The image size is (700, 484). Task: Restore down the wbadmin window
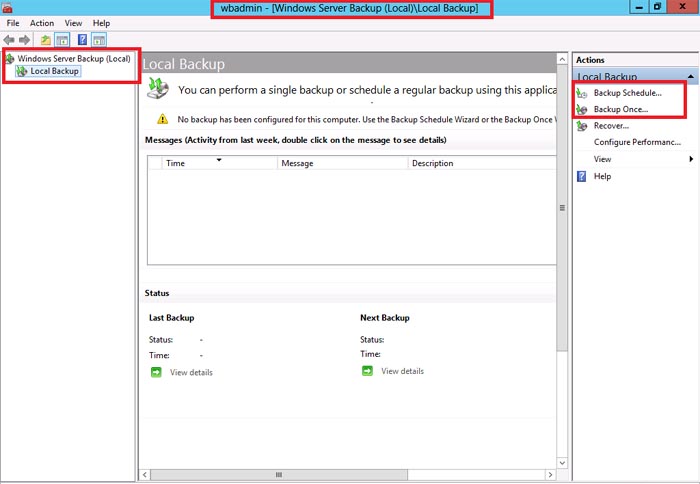(x=658, y=7)
